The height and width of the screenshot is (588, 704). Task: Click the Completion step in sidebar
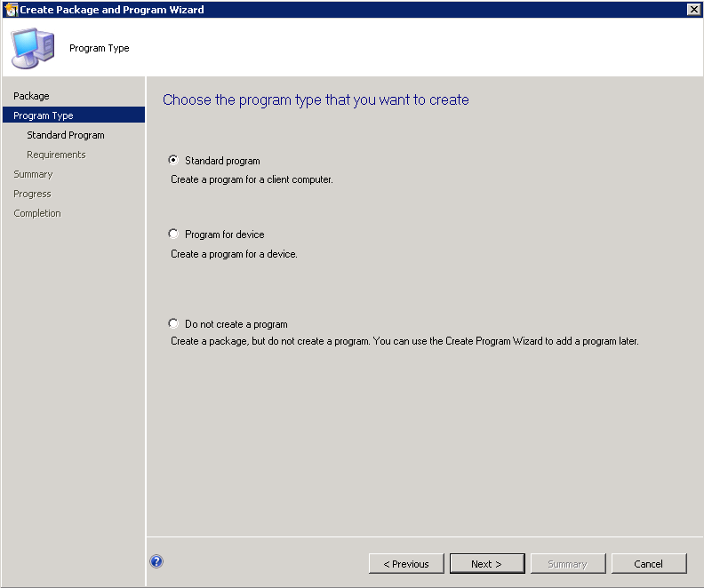[37, 213]
